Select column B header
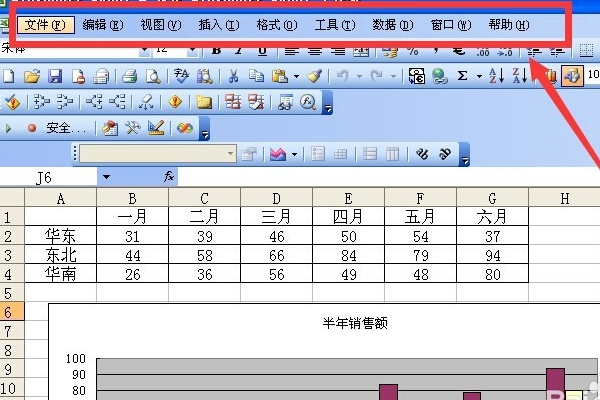The width and height of the screenshot is (600, 400). [x=132, y=198]
